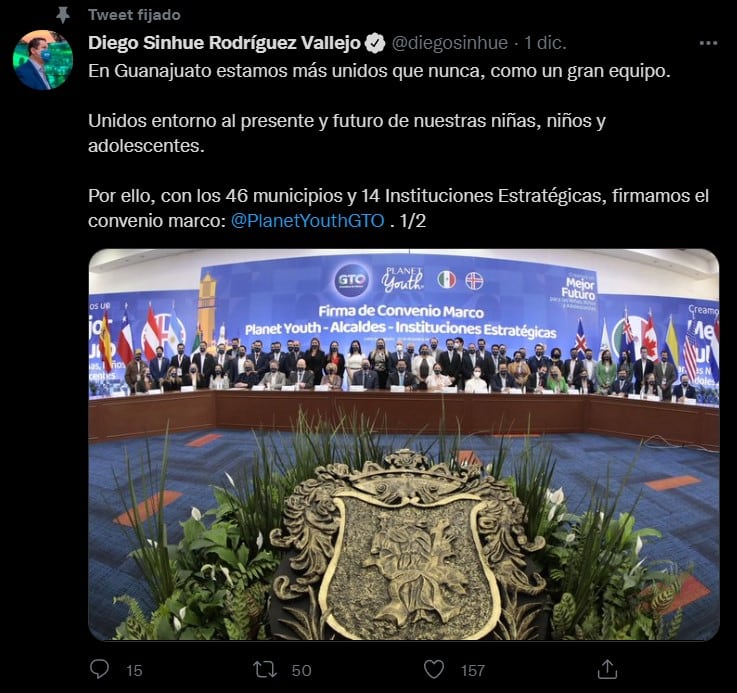
Task: Click the verified badge next to the name
Action: pos(375,43)
